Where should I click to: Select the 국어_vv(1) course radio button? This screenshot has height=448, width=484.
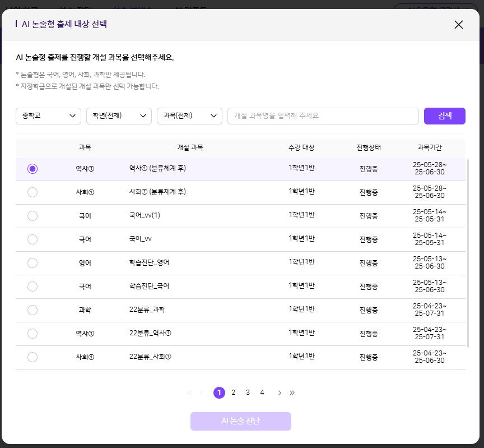click(32, 216)
